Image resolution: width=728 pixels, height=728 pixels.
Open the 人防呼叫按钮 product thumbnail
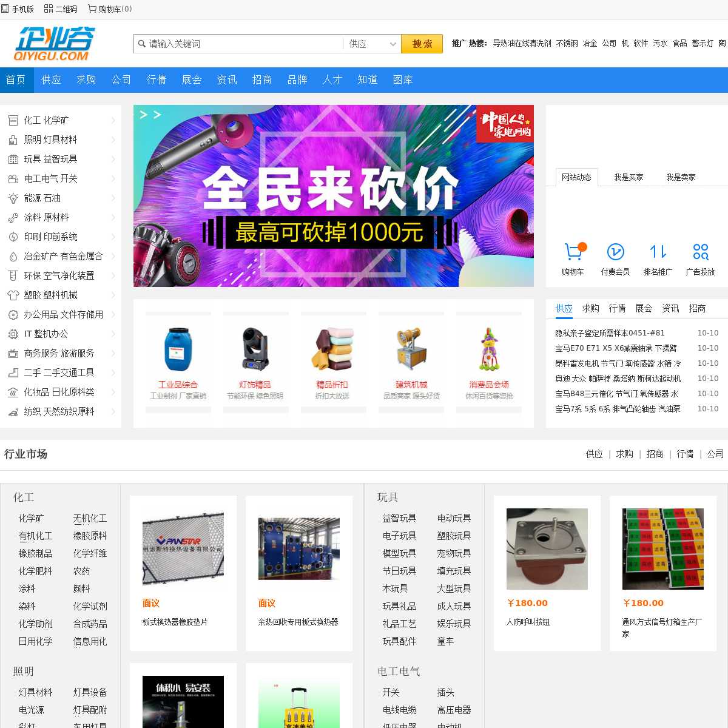pos(547,549)
